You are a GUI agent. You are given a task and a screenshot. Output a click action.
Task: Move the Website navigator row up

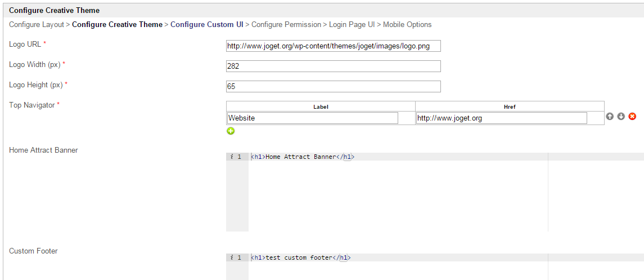pos(610,117)
